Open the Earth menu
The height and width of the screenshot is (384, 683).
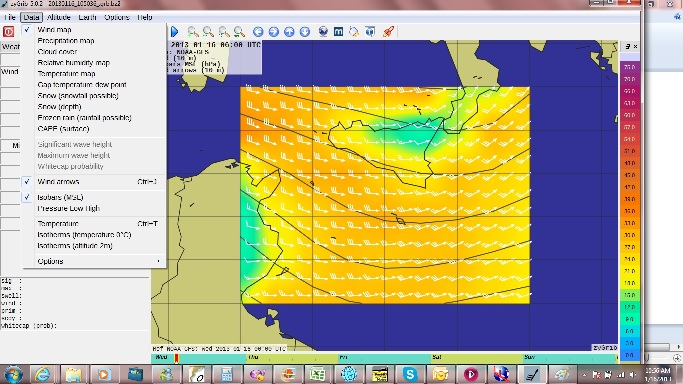[88, 17]
